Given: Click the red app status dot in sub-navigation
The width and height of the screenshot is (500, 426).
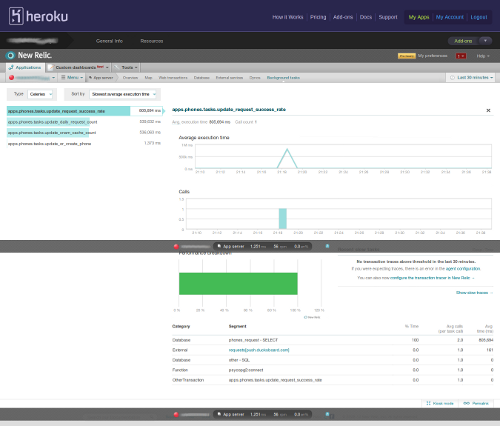Looking at the screenshot, I should click(x=11, y=77).
